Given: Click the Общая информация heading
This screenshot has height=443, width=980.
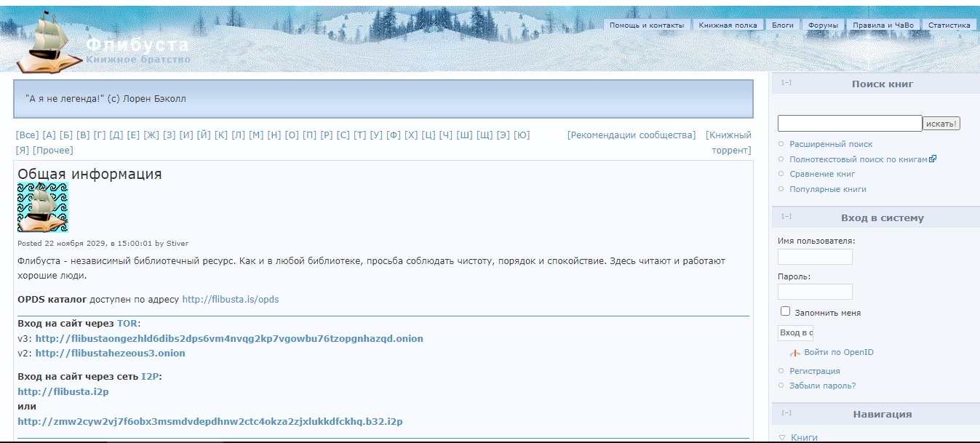Looking at the screenshot, I should [89, 174].
